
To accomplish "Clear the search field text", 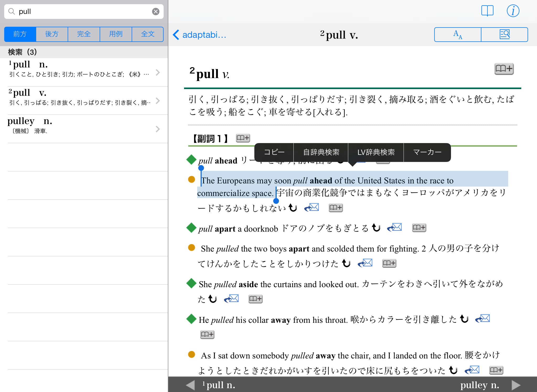I will click(x=156, y=12).
